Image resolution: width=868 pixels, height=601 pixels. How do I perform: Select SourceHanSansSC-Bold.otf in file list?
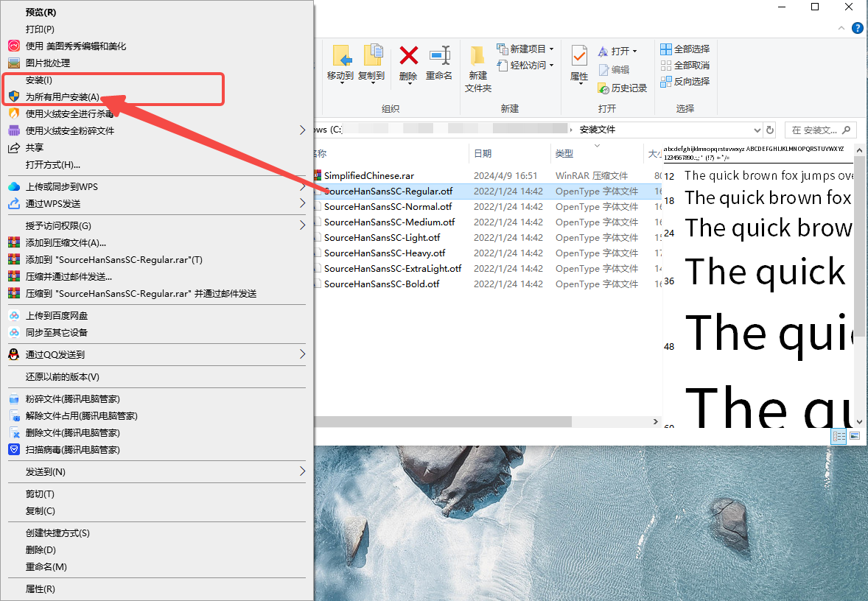382,284
